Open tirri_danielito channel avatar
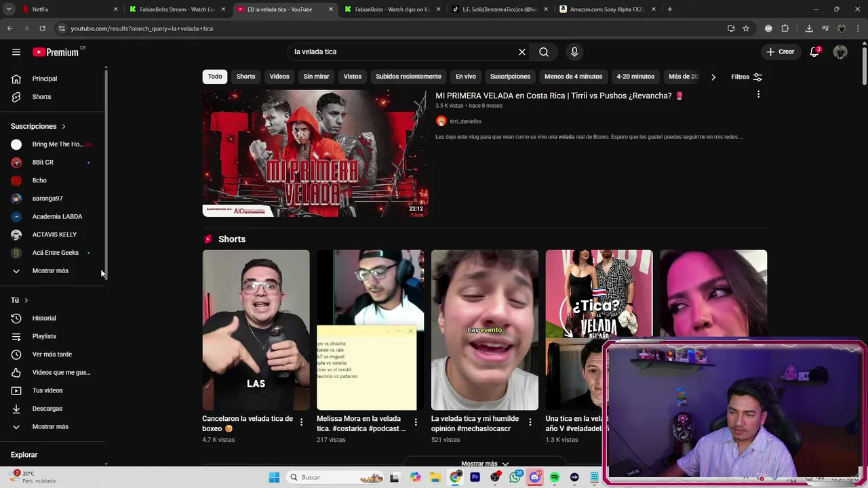868x488 pixels. (x=441, y=121)
